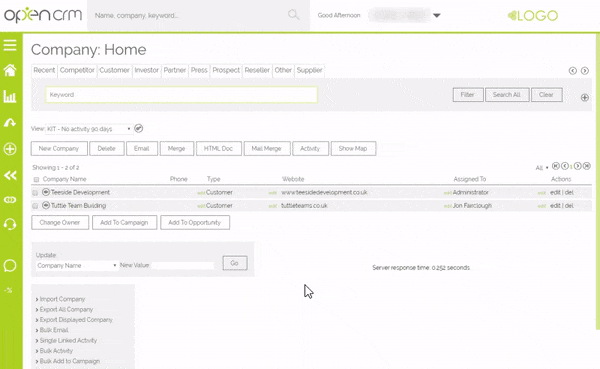Open the bar chart reports icon
This screenshot has height=369, width=600.
10,96
